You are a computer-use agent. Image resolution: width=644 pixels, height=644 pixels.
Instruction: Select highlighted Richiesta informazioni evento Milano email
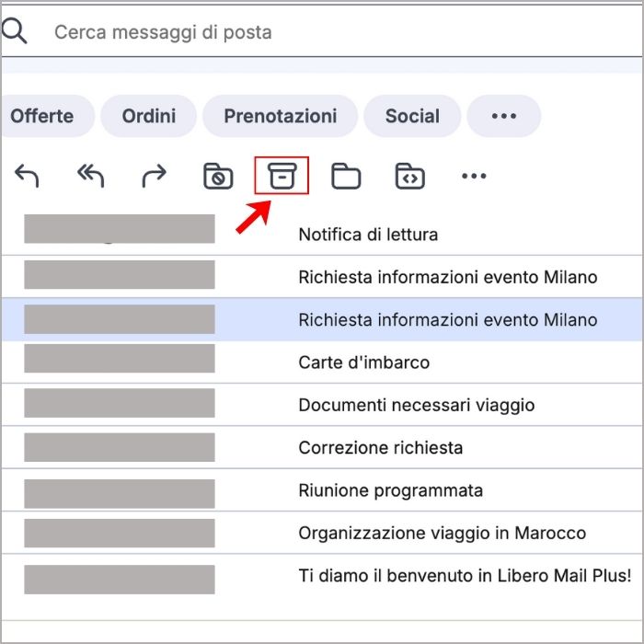pyautogui.click(x=322, y=319)
